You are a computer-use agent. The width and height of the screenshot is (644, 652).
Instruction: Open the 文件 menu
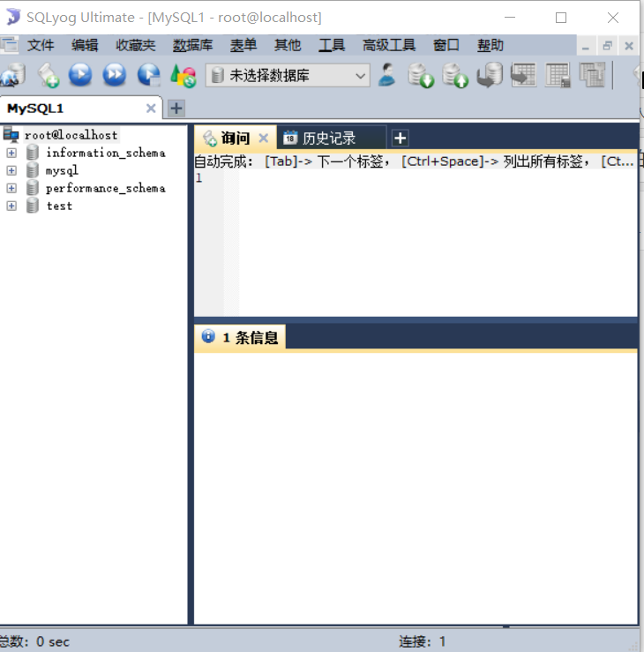coord(41,45)
